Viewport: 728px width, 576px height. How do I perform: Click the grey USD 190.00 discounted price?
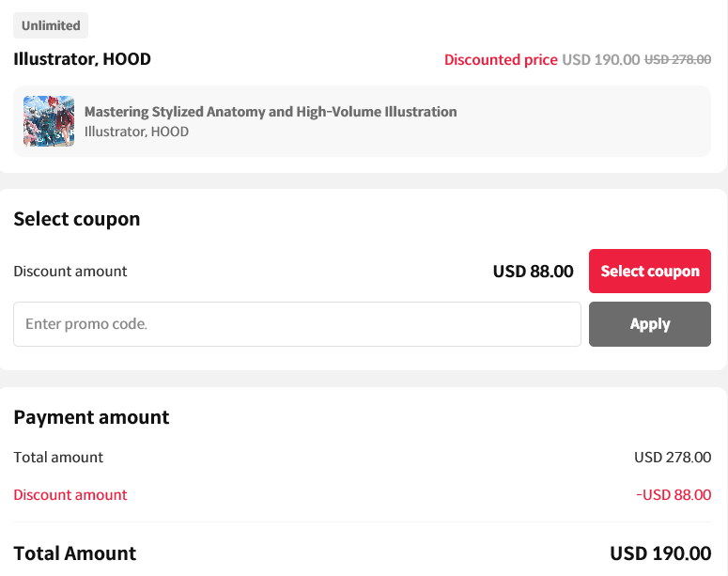point(600,60)
